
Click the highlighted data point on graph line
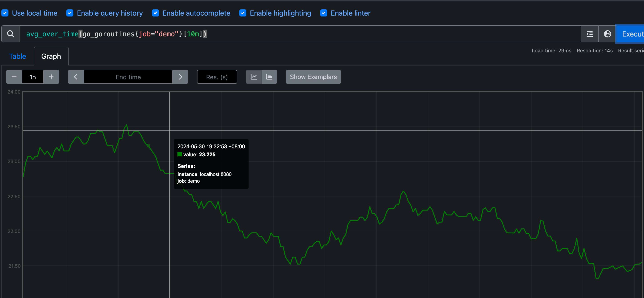coord(148,146)
